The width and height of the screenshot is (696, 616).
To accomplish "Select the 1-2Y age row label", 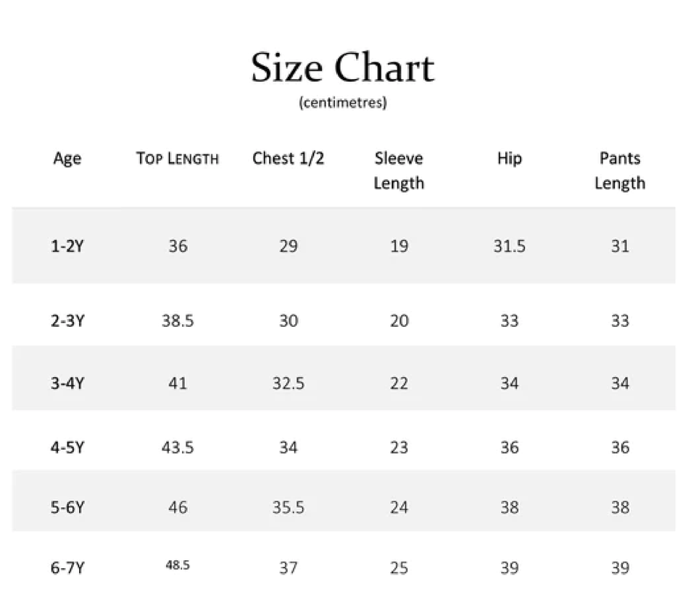I will 67,246.
